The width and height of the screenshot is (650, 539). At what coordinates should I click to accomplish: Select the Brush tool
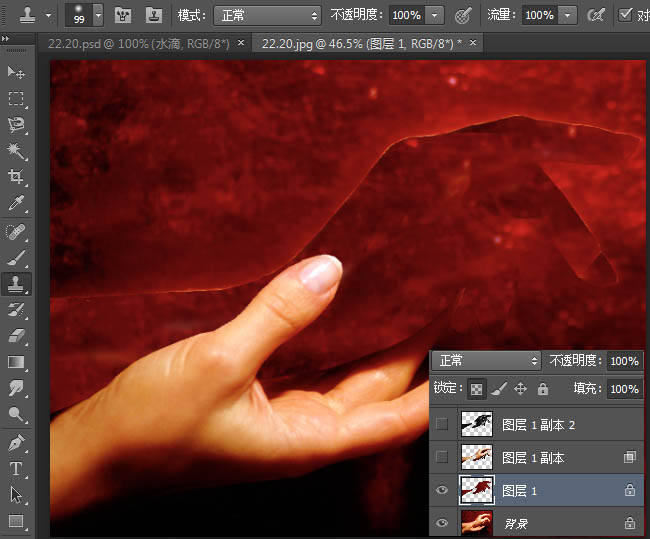[16, 257]
